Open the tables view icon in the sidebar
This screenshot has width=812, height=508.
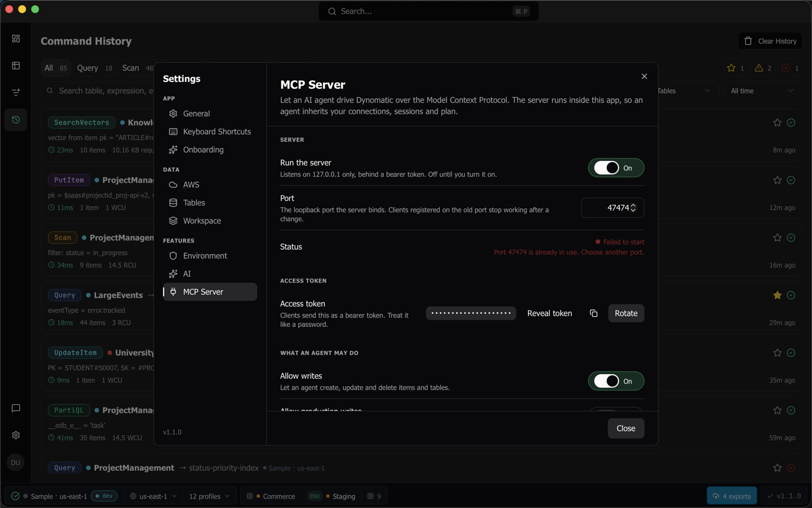click(16, 65)
